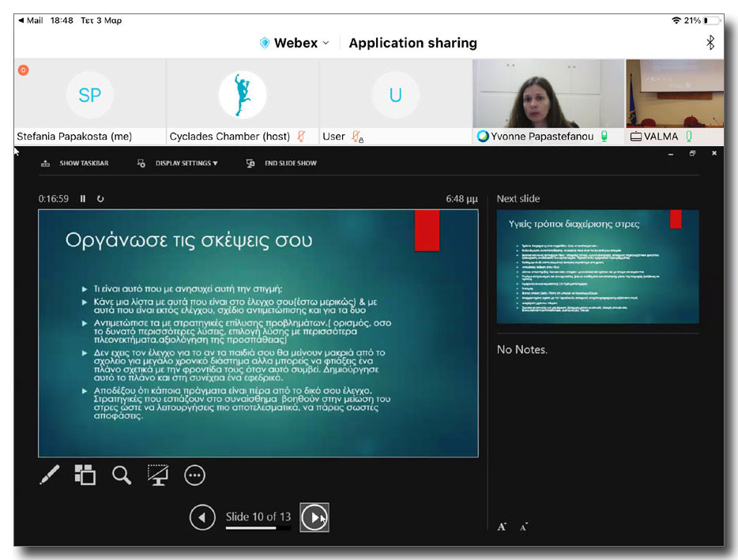The image size is (738, 560).
Task: Select Yvonne Papastefanou's video tile
Action: click(x=548, y=95)
